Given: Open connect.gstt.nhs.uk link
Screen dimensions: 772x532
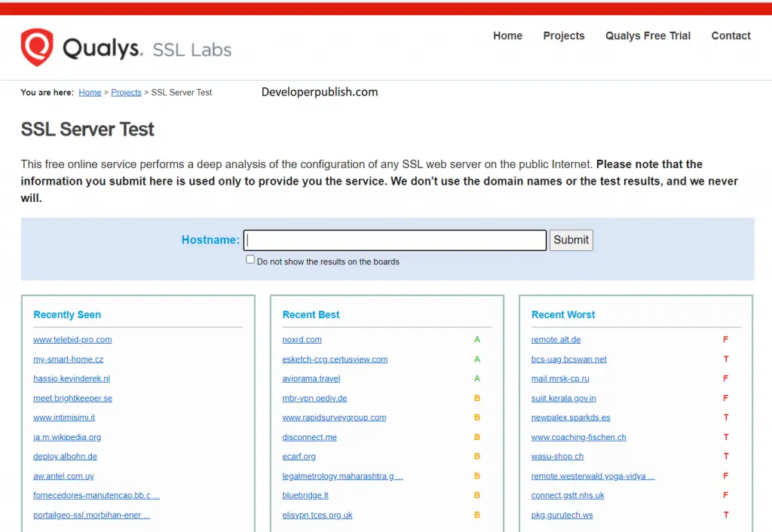Looking at the screenshot, I should coord(568,495).
